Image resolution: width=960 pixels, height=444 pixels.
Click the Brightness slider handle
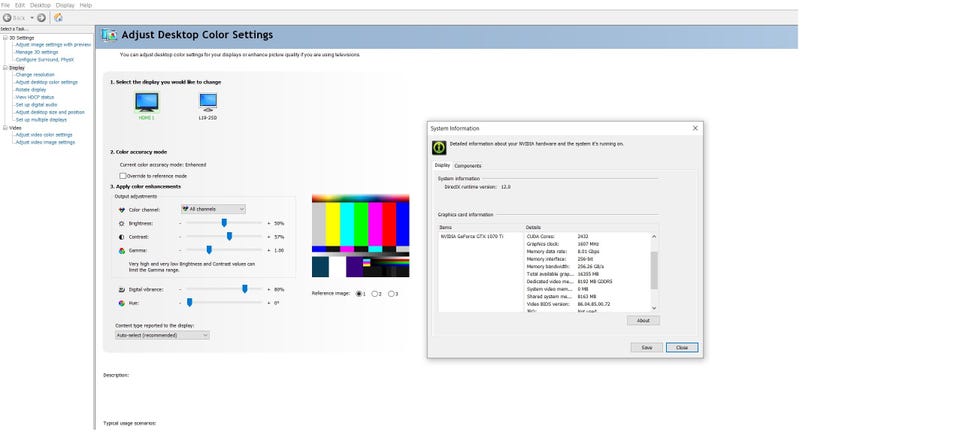click(224, 223)
